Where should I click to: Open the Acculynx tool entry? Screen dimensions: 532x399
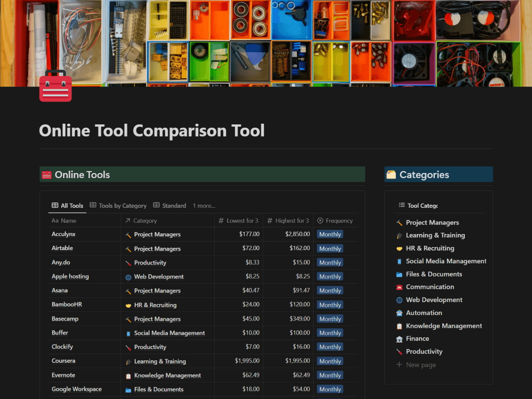pos(63,234)
